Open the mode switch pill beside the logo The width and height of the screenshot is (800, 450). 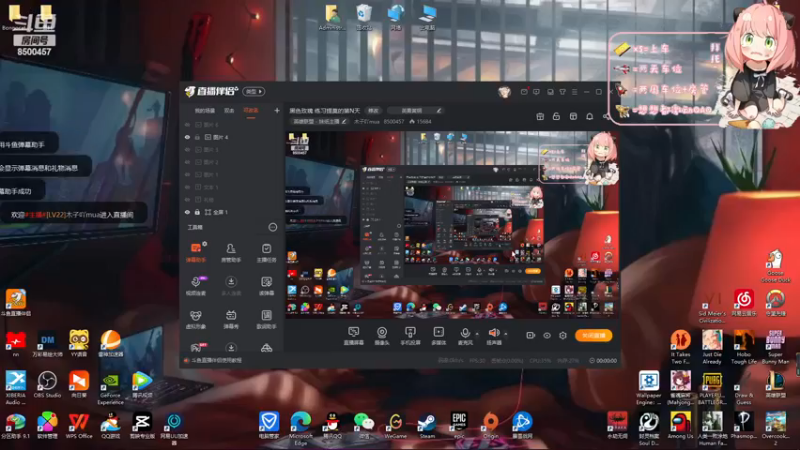[254, 92]
